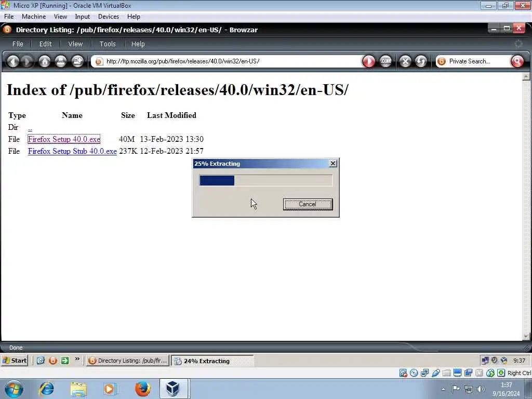Image resolution: width=532 pixels, height=399 pixels.
Task: Open VirtualBox network adapters status icon
Action: 424,373
